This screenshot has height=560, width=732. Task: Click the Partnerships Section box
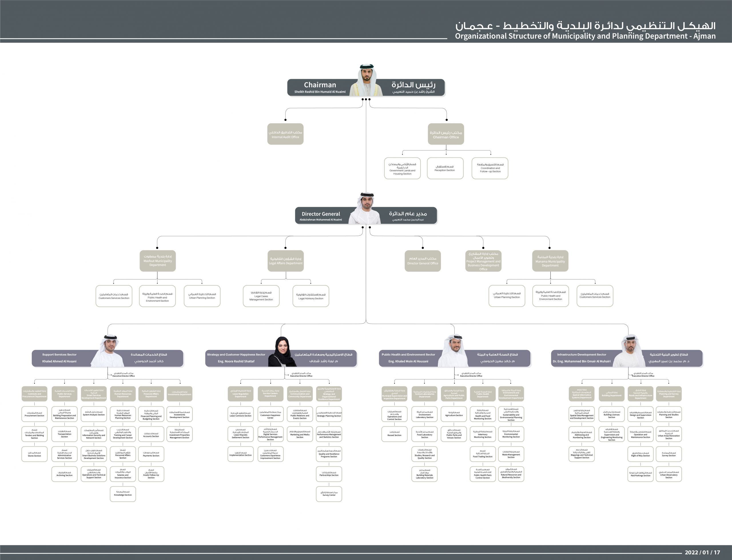(329, 474)
